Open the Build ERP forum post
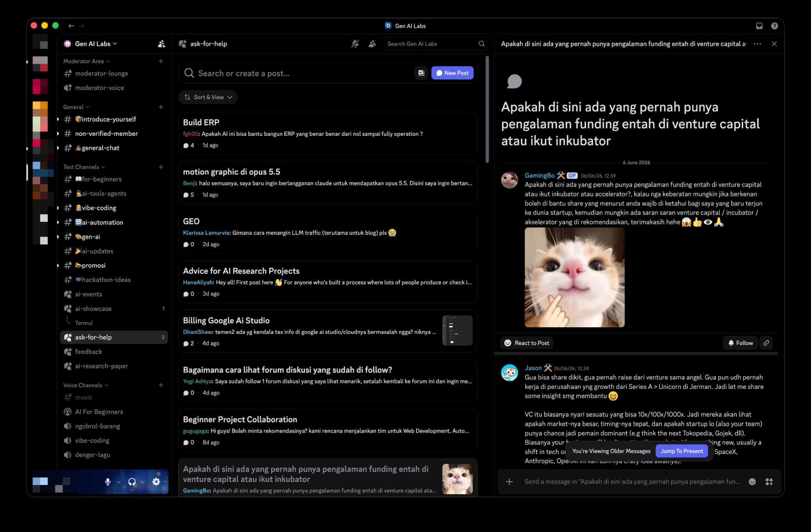The image size is (811, 532). (x=328, y=133)
